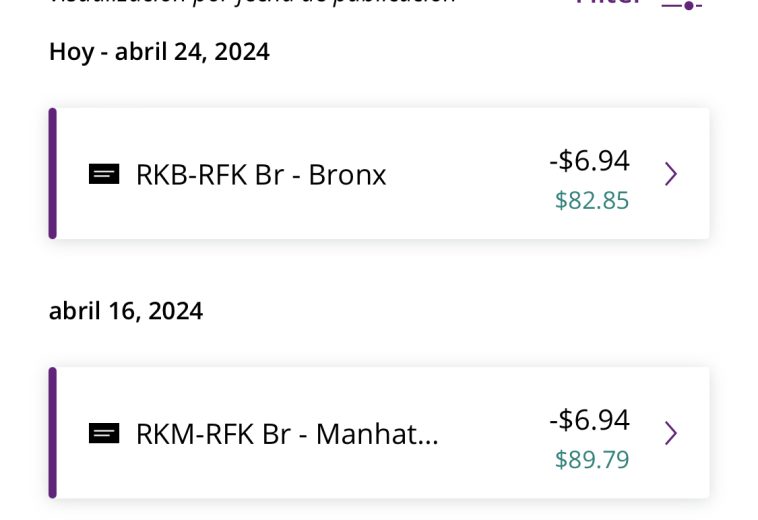Select the -$6.94 charge on the Bronx row
758x520 pixels.
click(589, 160)
